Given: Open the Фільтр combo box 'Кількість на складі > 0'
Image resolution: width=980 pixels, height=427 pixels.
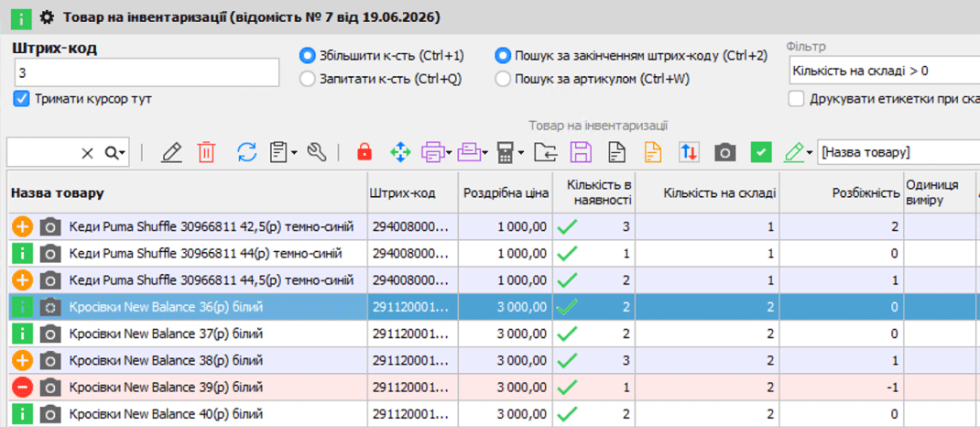Looking at the screenshot, I should point(884,71).
